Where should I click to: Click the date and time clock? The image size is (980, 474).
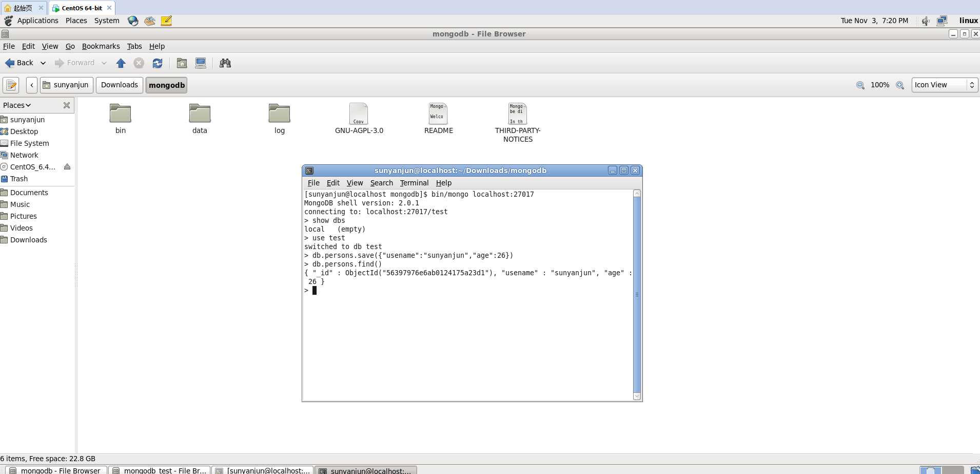click(874, 21)
